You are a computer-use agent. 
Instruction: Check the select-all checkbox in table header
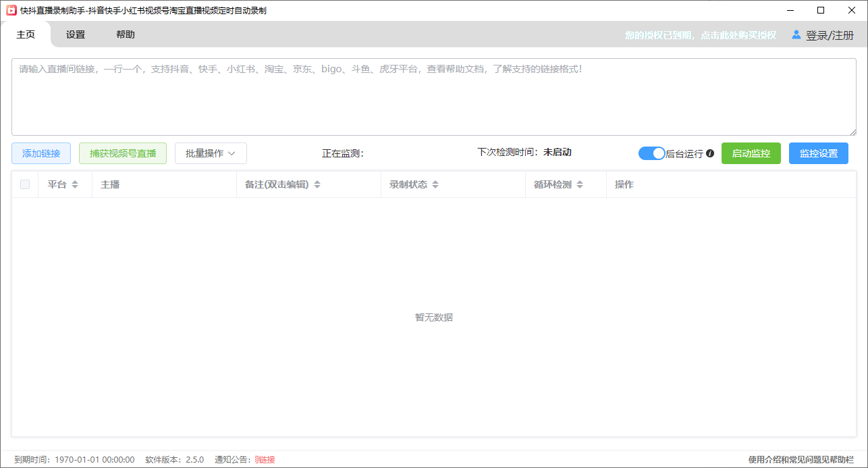pyautogui.click(x=25, y=184)
